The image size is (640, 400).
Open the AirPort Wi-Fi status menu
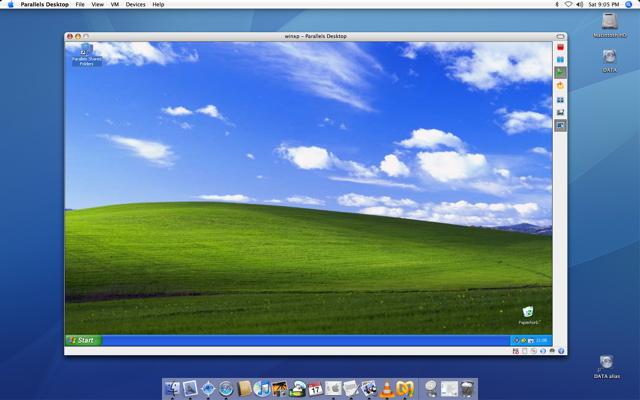tap(568, 4)
